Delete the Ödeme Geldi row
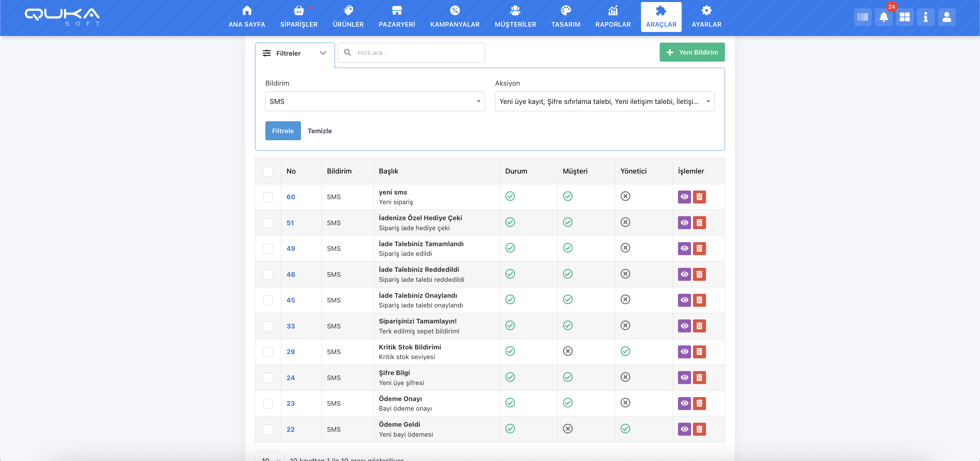 (x=699, y=429)
